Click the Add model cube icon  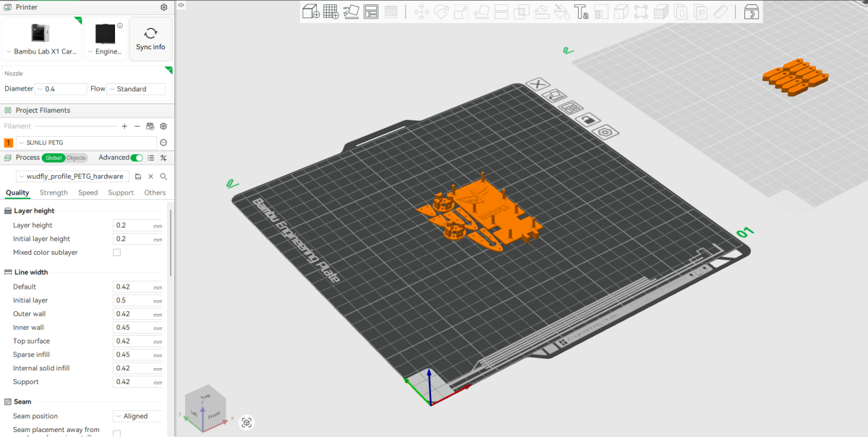coord(310,12)
